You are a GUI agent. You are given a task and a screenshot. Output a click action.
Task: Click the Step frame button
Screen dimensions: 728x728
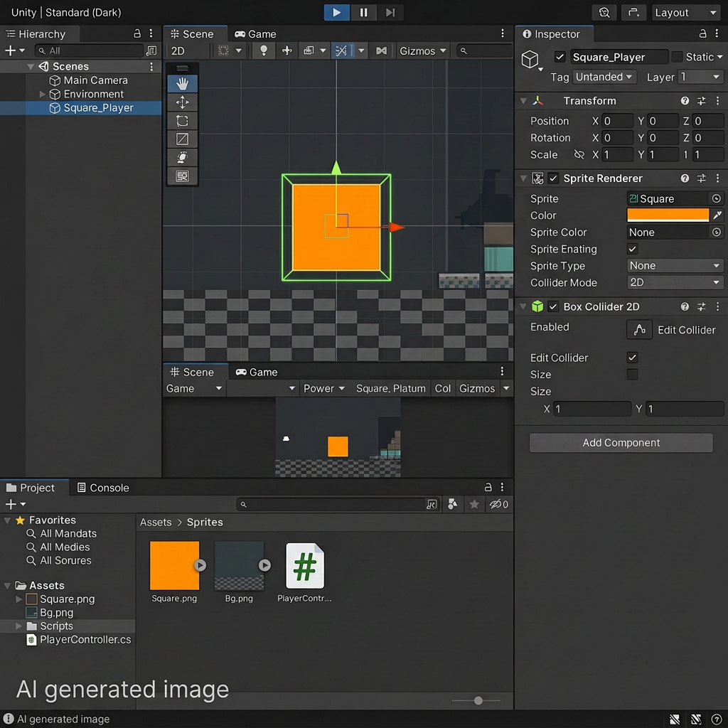[x=390, y=13]
